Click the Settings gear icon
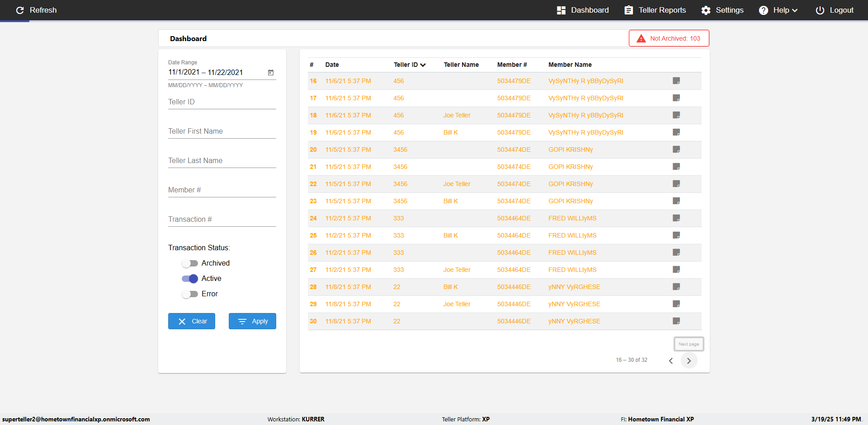 coord(706,10)
